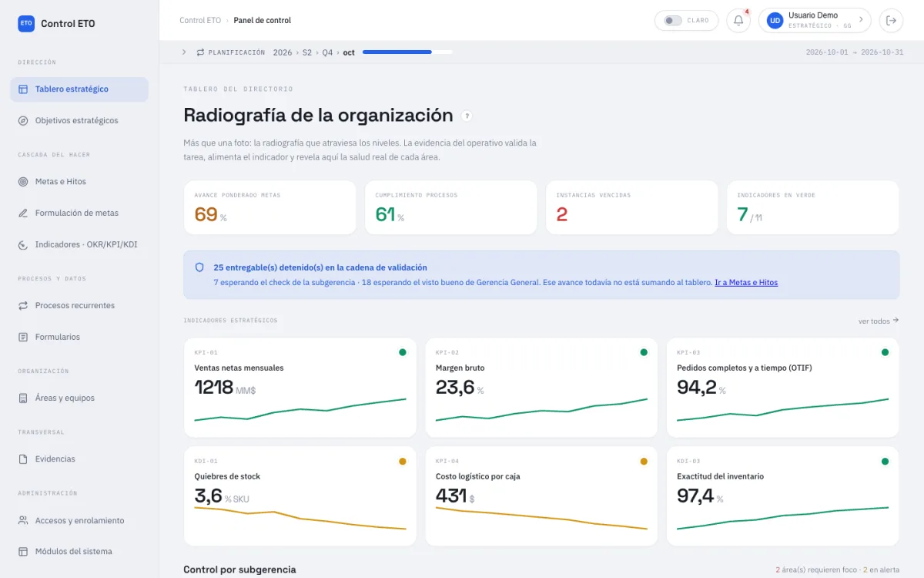This screenshot has height=578, width=924.
Task: Click Exactitud del inventario value 97,4
Action: 695,496
